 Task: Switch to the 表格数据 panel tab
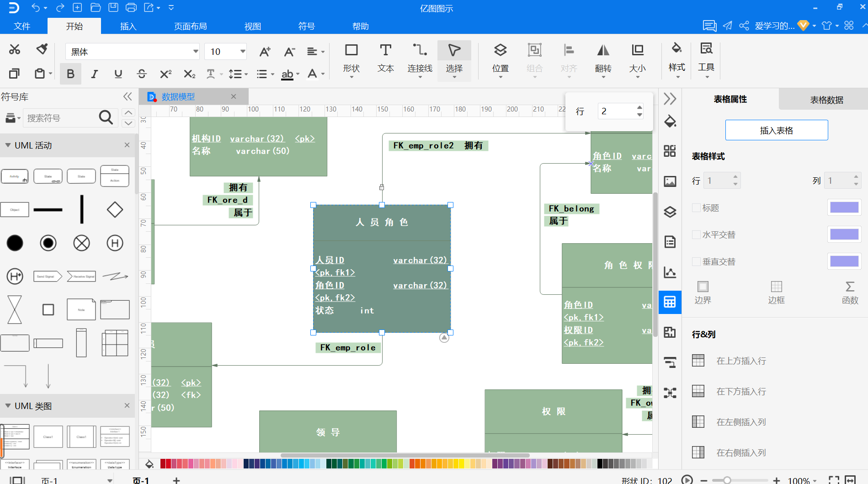826,100
